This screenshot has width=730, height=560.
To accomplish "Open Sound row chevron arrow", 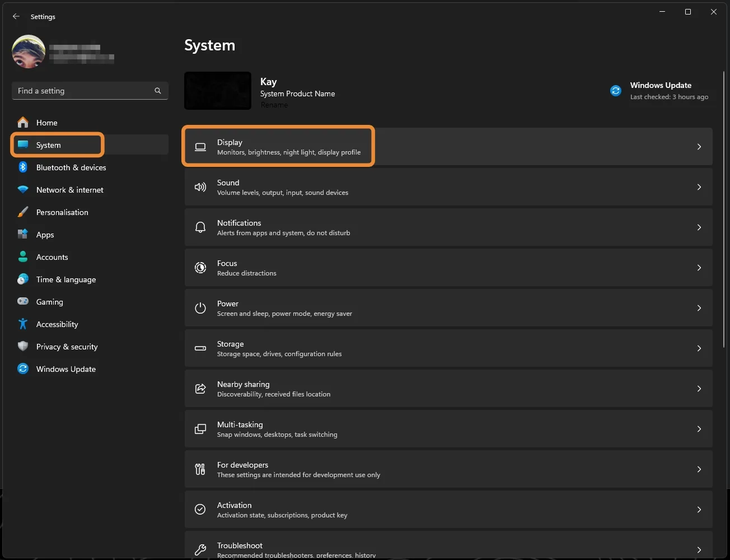I will tap(699, 187).
